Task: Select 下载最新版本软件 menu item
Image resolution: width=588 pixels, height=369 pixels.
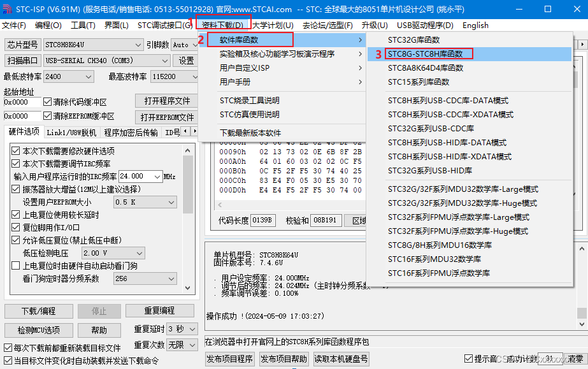Action: pyautogui.click(x=282, y=133)
